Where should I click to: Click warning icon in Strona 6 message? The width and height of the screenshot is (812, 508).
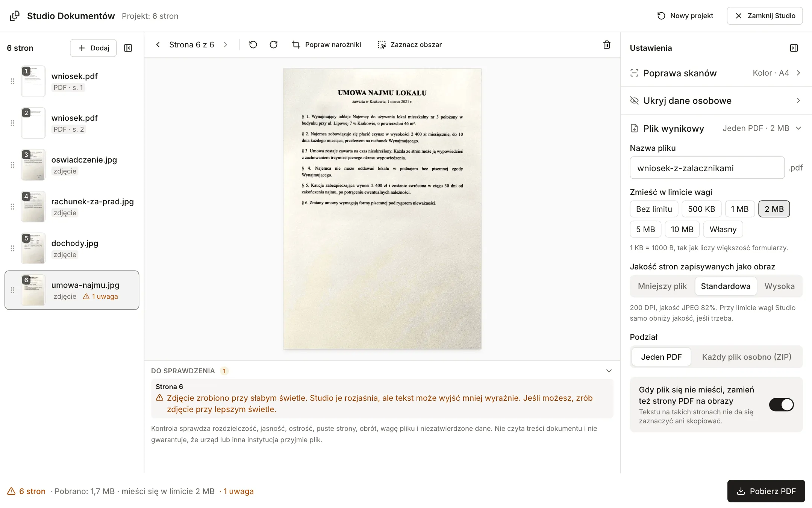pyautogui.click(x=160, y=398)
